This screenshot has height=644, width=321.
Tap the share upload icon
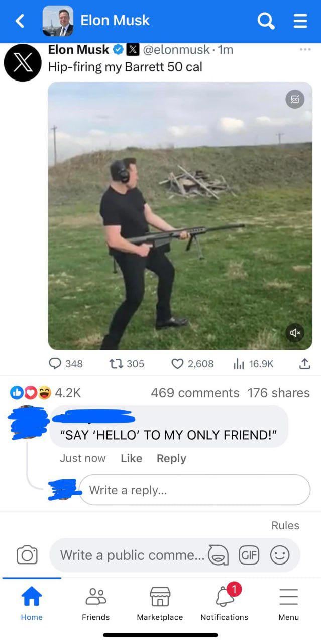click(x=304, y=363)
